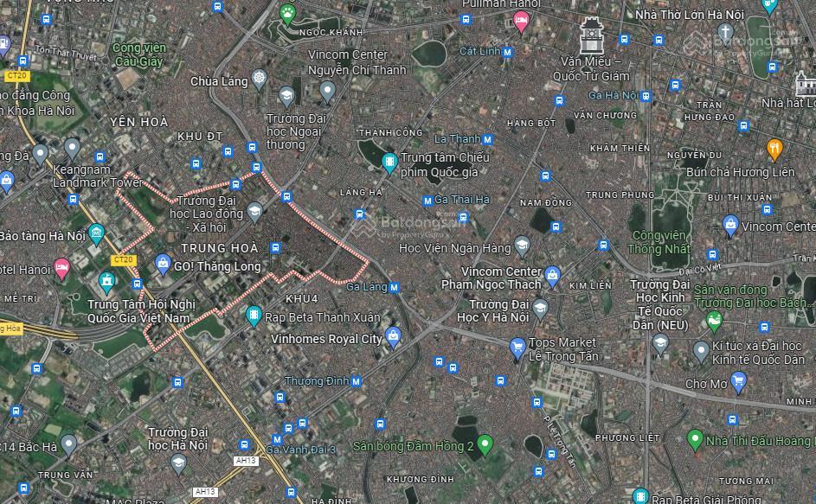
Task: Select the Cát Linh metro station icon
Action: (507, 52)
